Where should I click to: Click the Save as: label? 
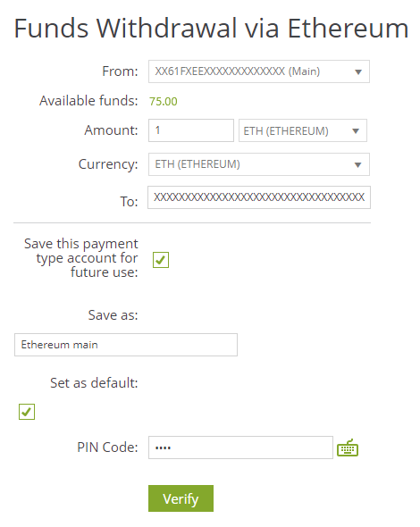pyautogui.click(x=113, y=315)
